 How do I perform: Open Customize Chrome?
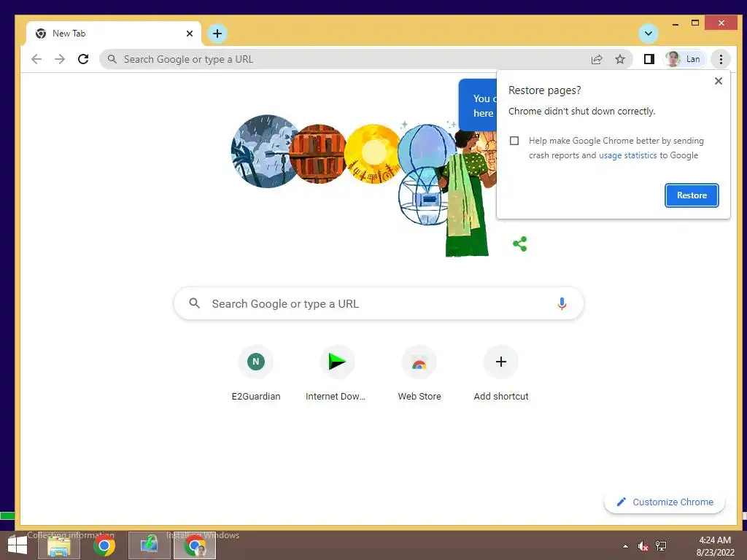665,502
